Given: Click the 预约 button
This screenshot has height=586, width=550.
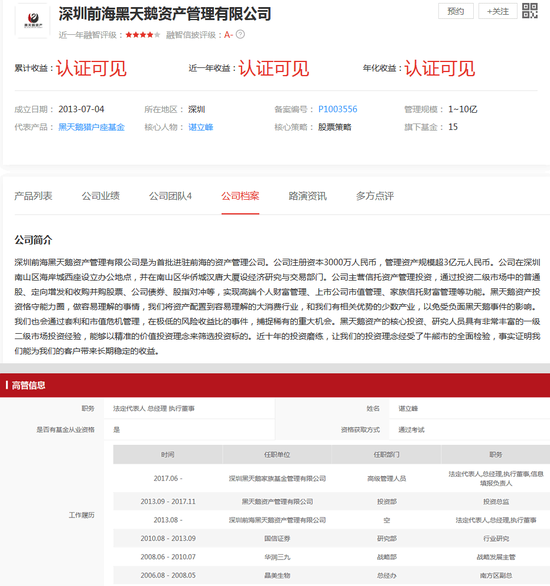Looking at the screenshot, I should [456, 11].
